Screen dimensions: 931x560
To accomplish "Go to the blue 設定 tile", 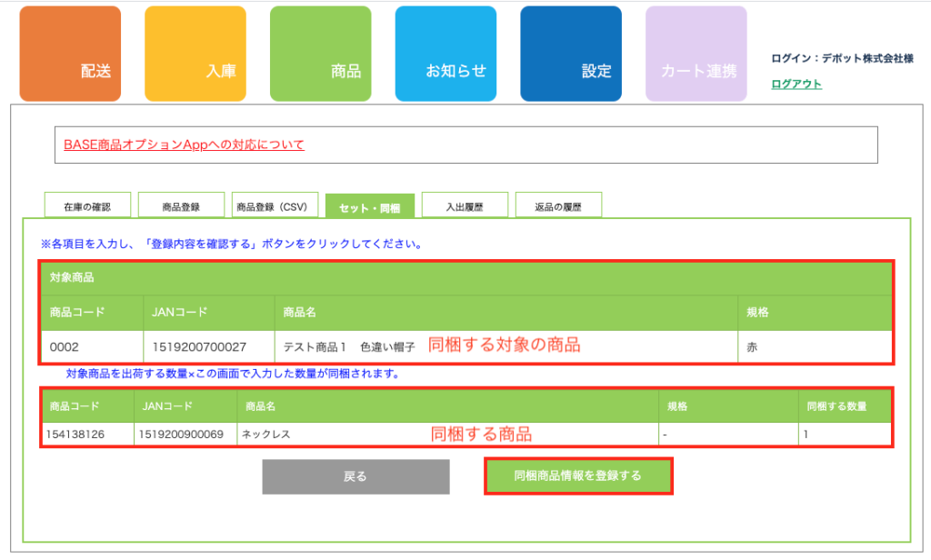I will [570, 54].
